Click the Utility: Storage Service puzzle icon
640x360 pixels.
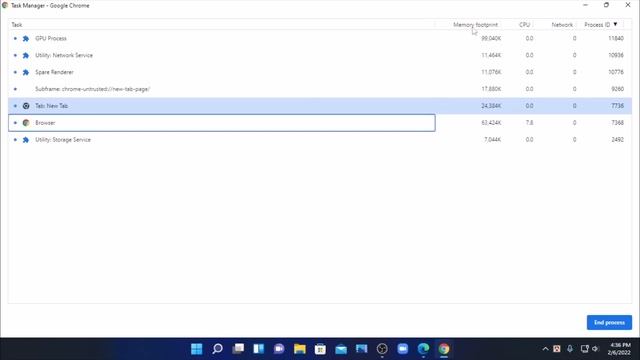26,140
